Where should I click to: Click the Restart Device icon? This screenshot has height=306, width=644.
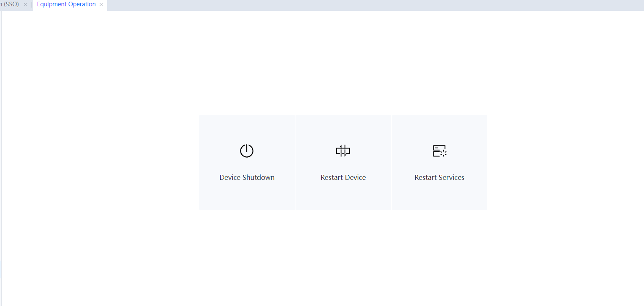[x=343, y=151]
